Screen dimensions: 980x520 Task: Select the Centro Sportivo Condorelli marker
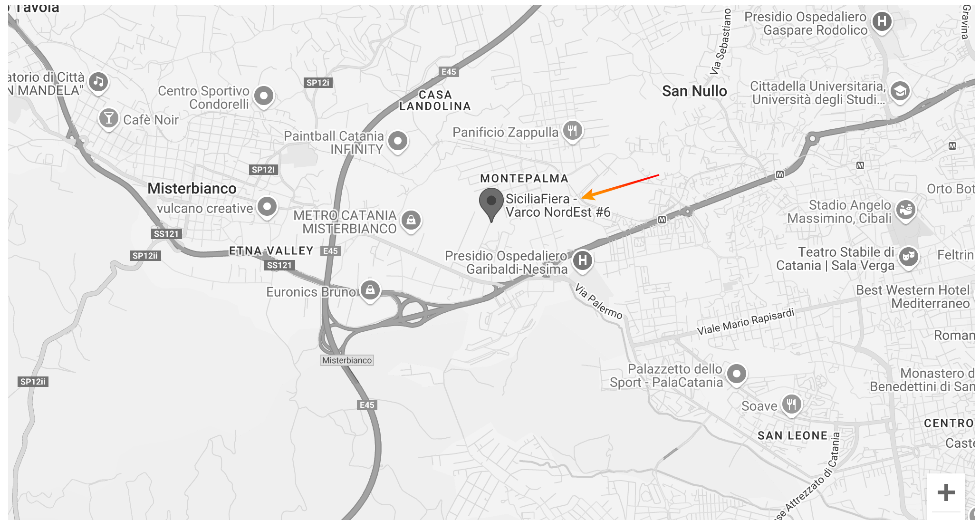click(264, 96)
